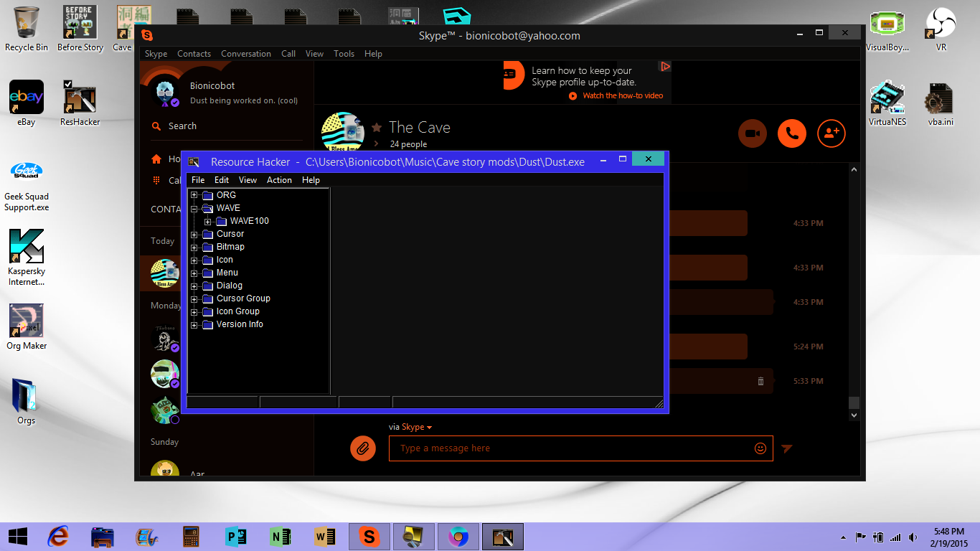The height and width of the screenshot is (551, 980).
Task: Expand the Dialog resource folder
Action: point(194,286)
